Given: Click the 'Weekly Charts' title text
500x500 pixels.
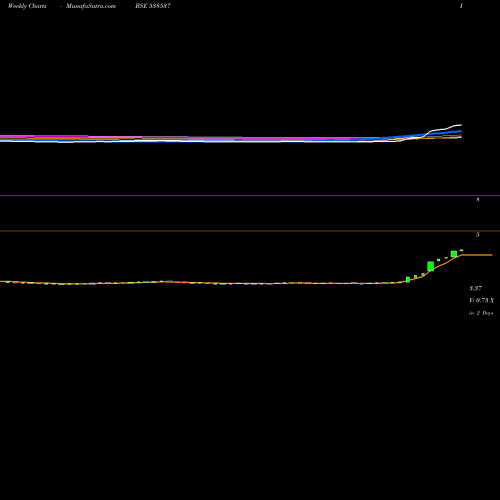Looking at the screenshot, I should pos(27,6).
